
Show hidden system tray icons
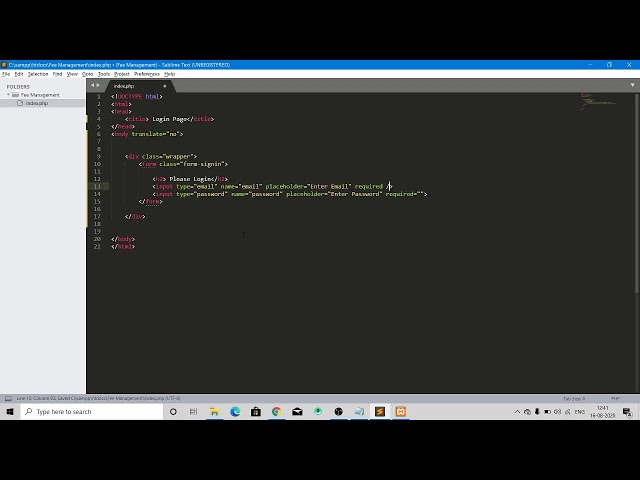pos(517,412)
